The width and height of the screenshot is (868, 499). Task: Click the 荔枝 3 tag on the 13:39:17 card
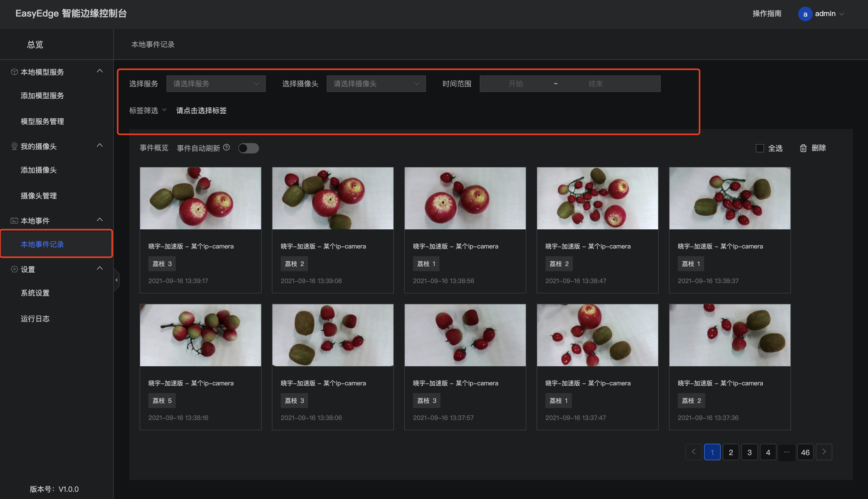[162, 263]
